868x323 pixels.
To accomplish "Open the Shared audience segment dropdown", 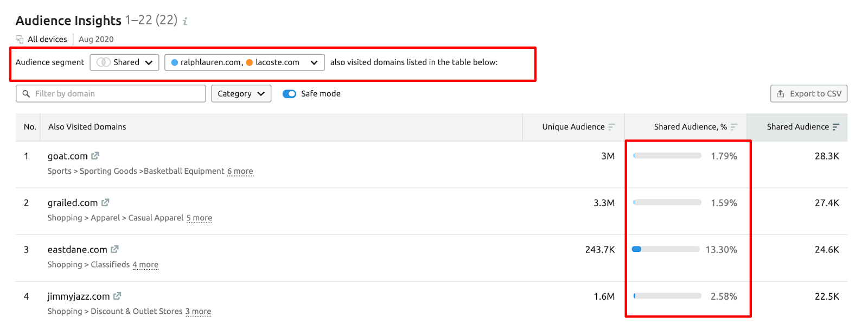I will click(125, 62).
